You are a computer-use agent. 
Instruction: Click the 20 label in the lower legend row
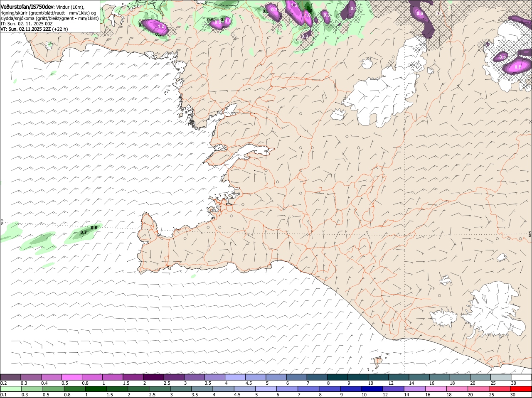[x=470, y=395]
